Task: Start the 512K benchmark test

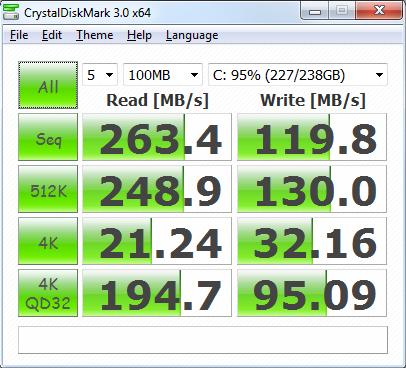Action: coord(48,189)
